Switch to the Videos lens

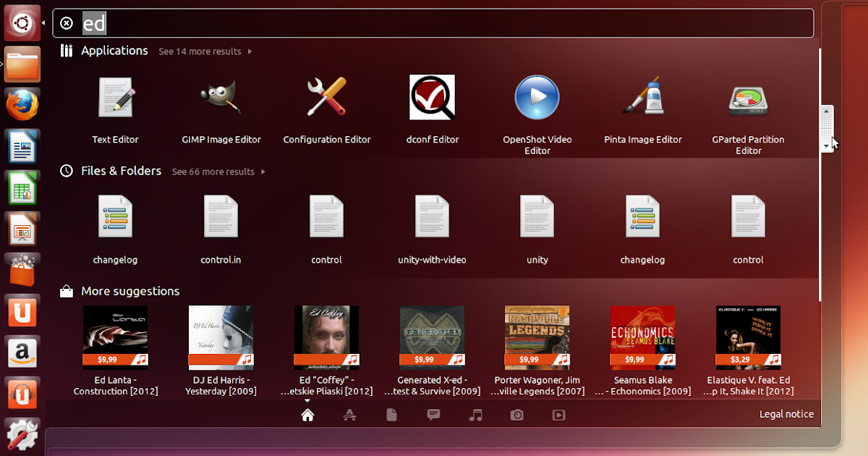[x=558, y=414]
